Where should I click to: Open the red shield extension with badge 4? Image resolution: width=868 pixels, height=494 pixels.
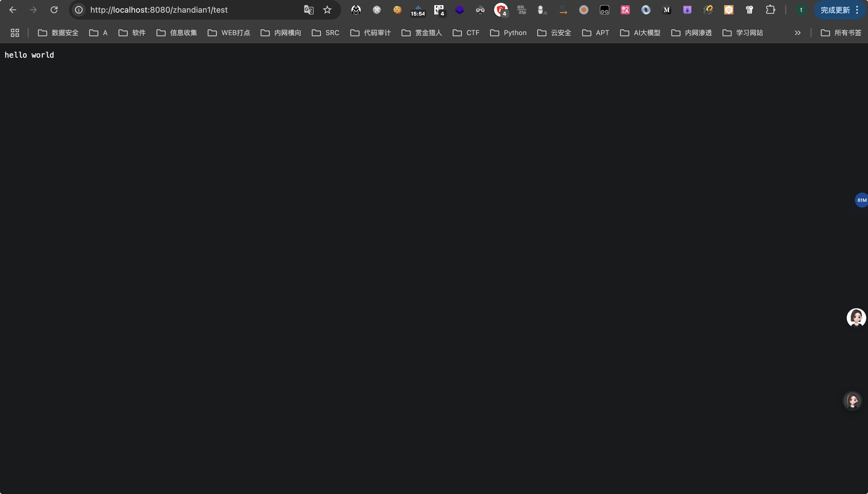click(x=501, y=10)
